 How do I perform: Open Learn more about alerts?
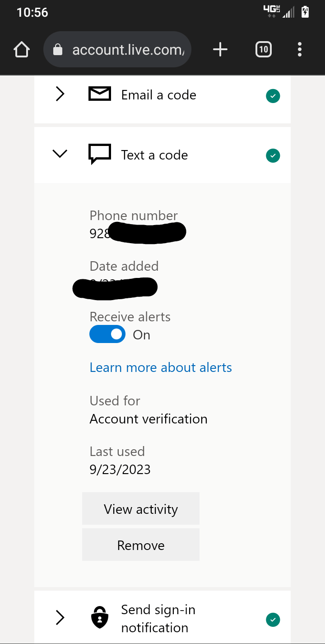click(161, 367)
